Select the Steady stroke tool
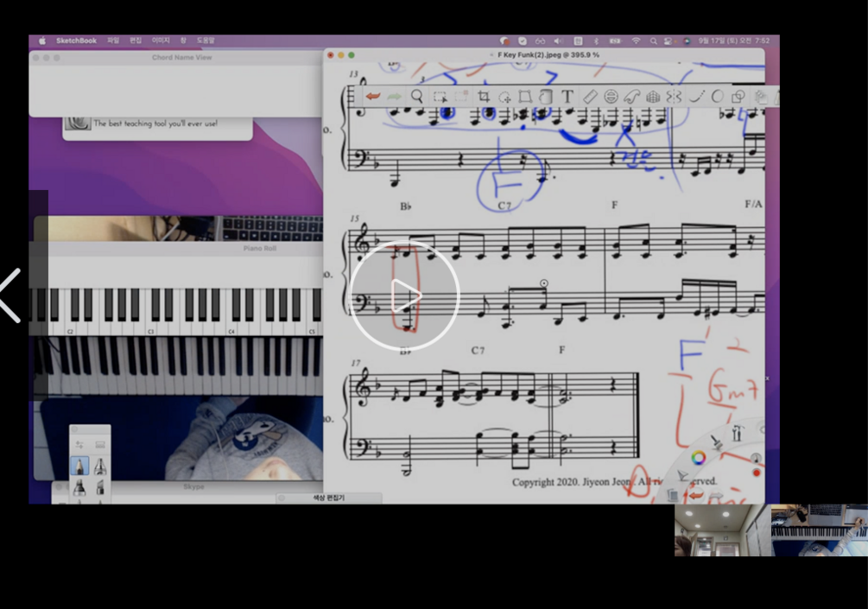 coord(696,97)
